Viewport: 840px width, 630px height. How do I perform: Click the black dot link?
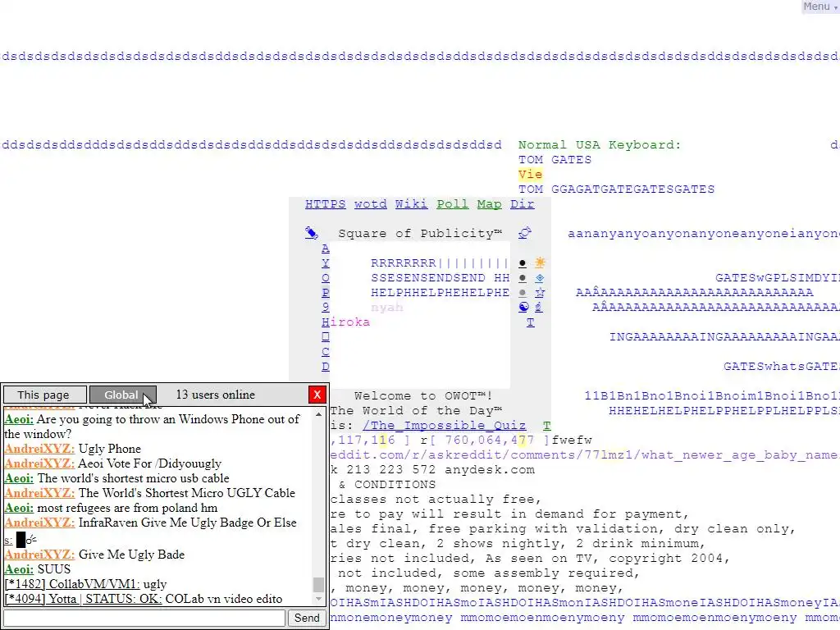point(523,263)
